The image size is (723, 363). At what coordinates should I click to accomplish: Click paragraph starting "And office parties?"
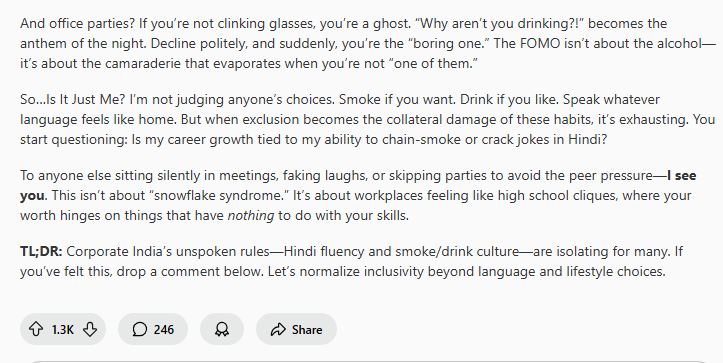point(368,43)
